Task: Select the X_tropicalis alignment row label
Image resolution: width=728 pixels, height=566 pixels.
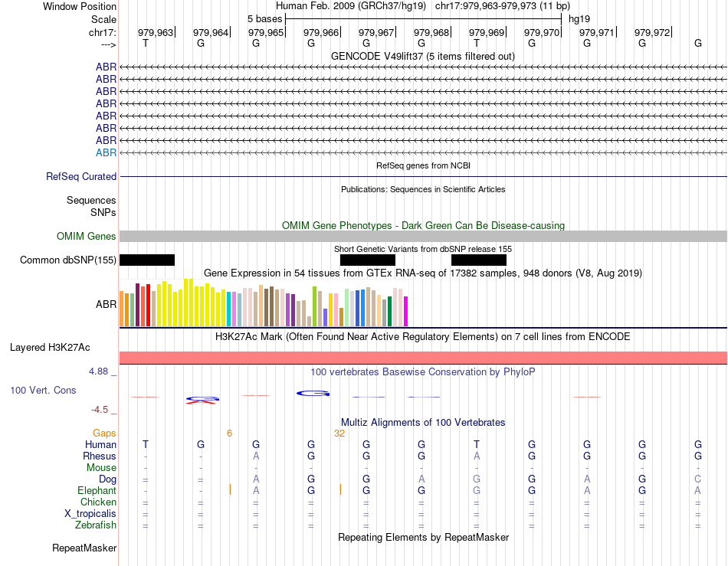Action: 90,514
